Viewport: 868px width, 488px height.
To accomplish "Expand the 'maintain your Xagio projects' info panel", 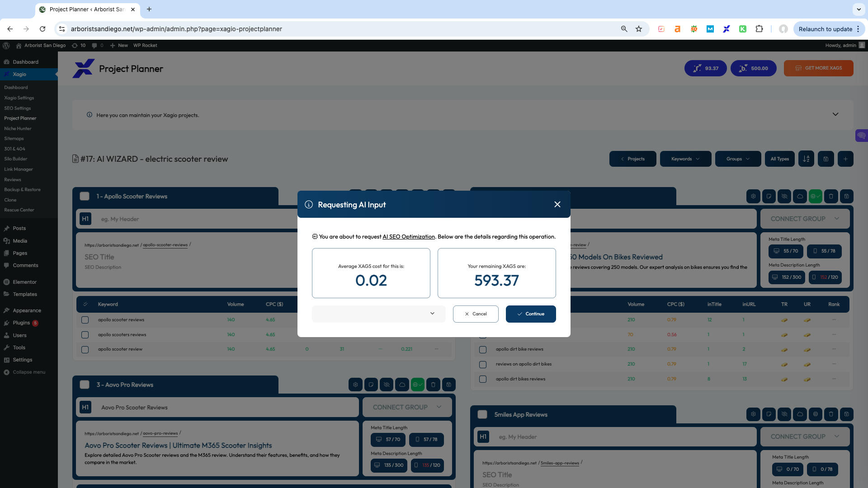I will [835, 115].
